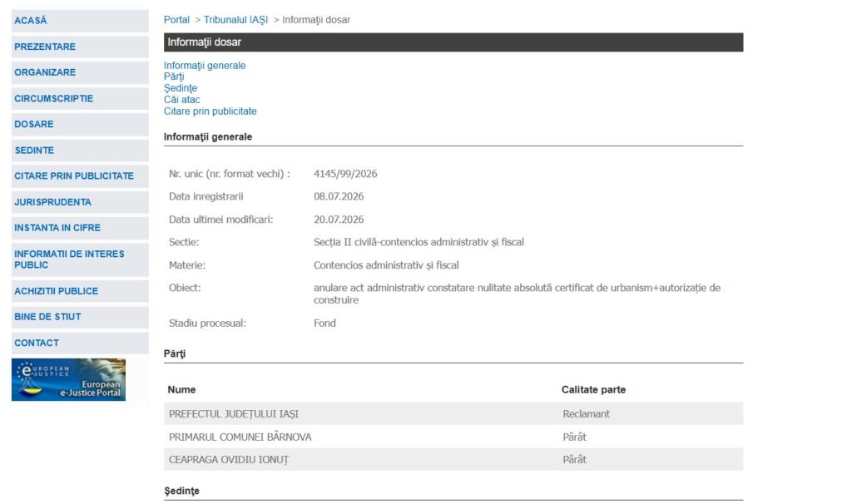Jump to the Părți anchor link
Screen dimensions: 852x504
174,77
